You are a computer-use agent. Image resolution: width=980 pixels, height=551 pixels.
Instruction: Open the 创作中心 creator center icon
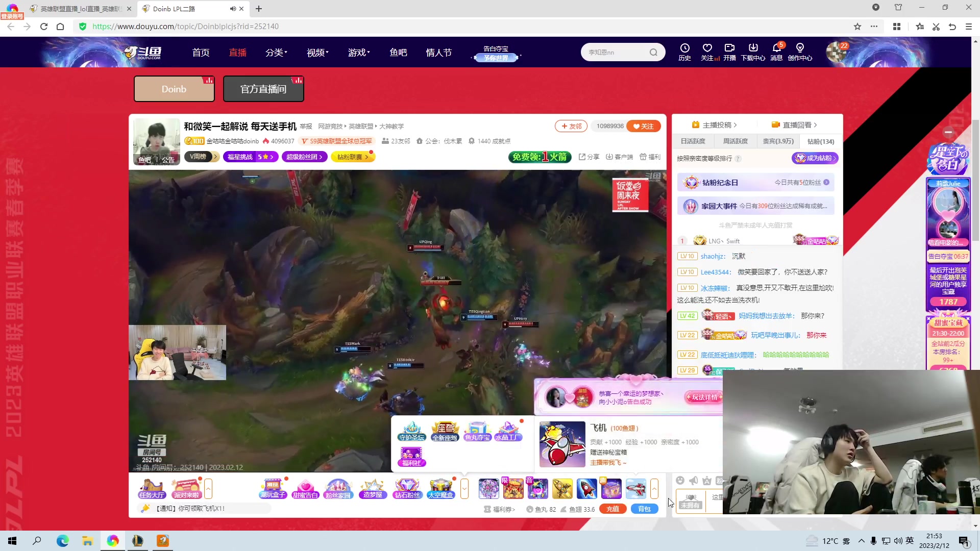(x=800, y=52)
